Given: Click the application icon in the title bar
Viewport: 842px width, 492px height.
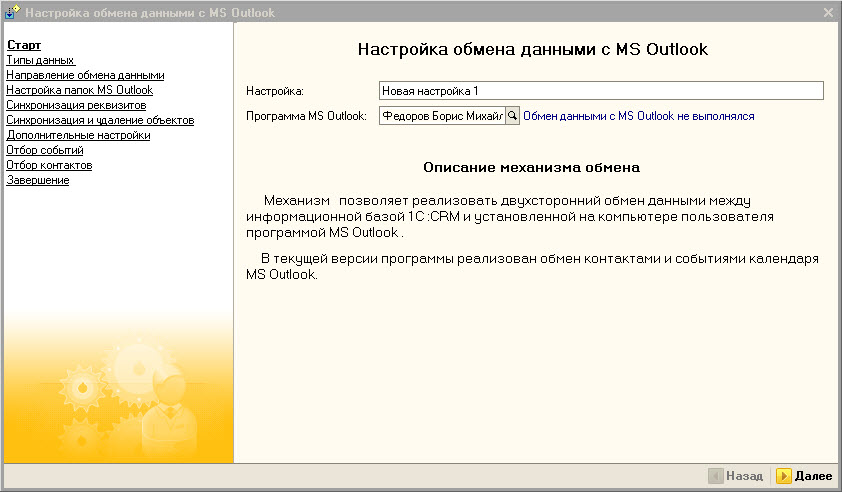Looking at the screenshot, I should coord(12,12).
